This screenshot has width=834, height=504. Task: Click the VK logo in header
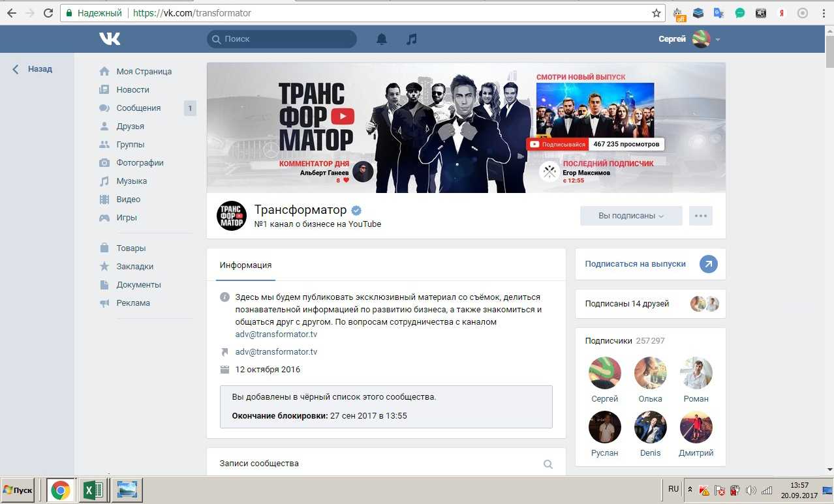tap(110, 39)
